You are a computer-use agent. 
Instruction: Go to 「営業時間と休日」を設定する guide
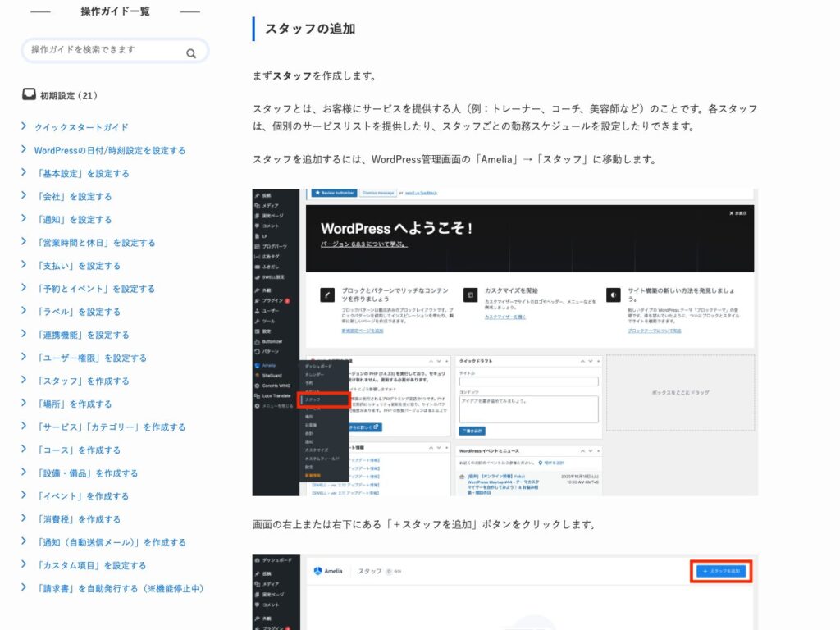point(94,242)
